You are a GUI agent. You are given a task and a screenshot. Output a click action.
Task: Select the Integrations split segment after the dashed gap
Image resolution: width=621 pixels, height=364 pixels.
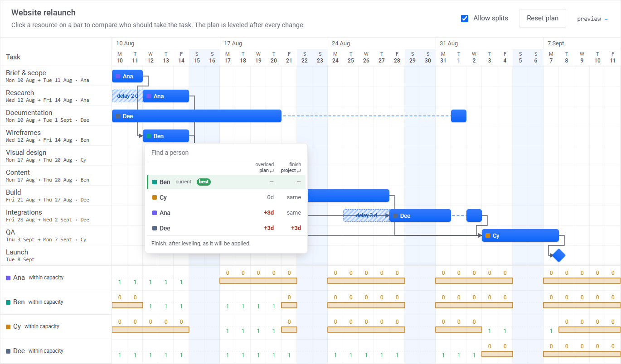pos(474,216)
